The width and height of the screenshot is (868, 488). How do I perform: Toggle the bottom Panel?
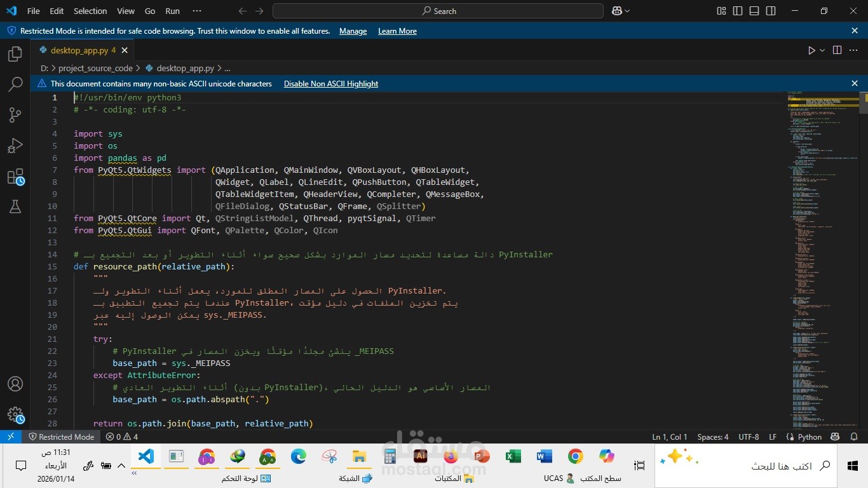point(754,11)
